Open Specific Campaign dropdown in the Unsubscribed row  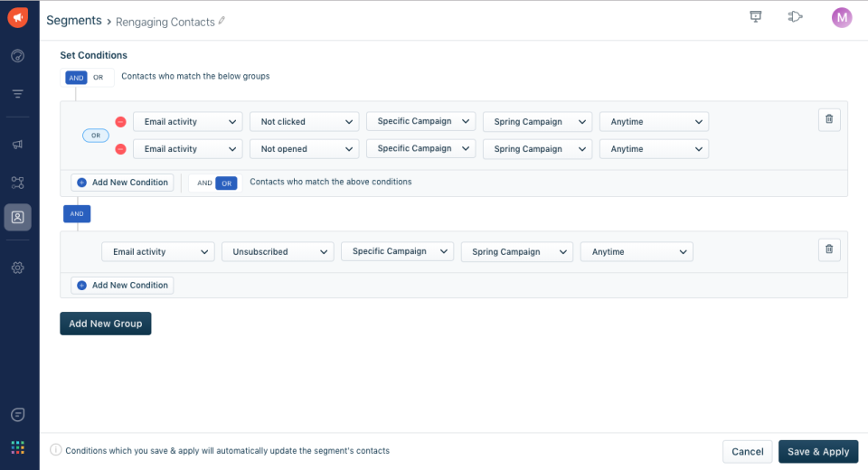click(398, 251)
